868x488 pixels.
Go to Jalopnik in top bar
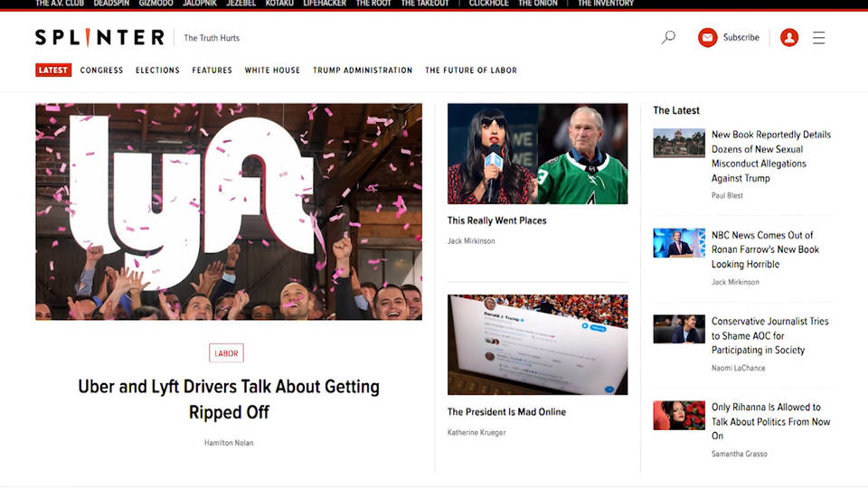coord(200,4)
